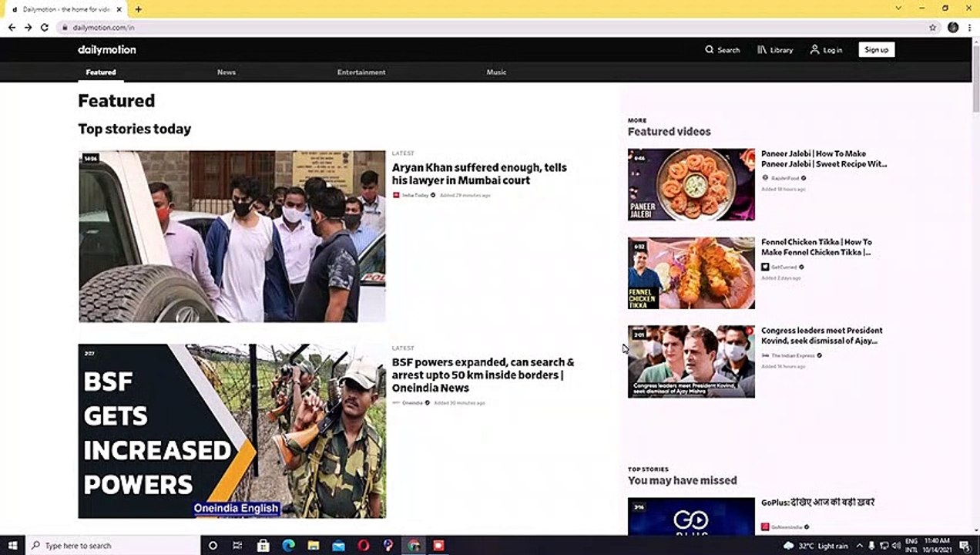Image resolution: width=980 pixels, height=555 pixels.
Task: Reload the page with refresh icon
Action: click(x=45, y=27)
